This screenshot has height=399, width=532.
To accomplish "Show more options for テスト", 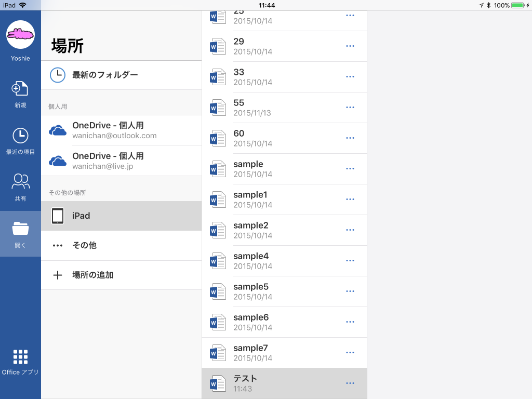I will (x=350, y=383).
